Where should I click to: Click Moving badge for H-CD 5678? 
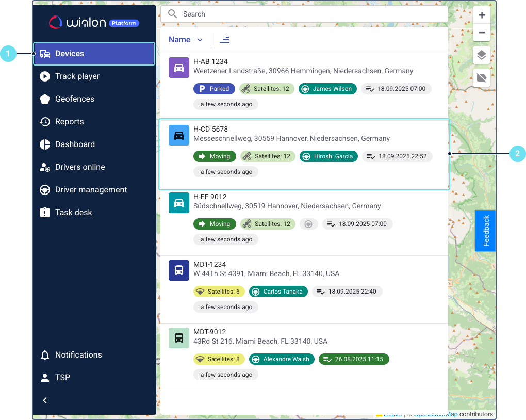(215, 156)
